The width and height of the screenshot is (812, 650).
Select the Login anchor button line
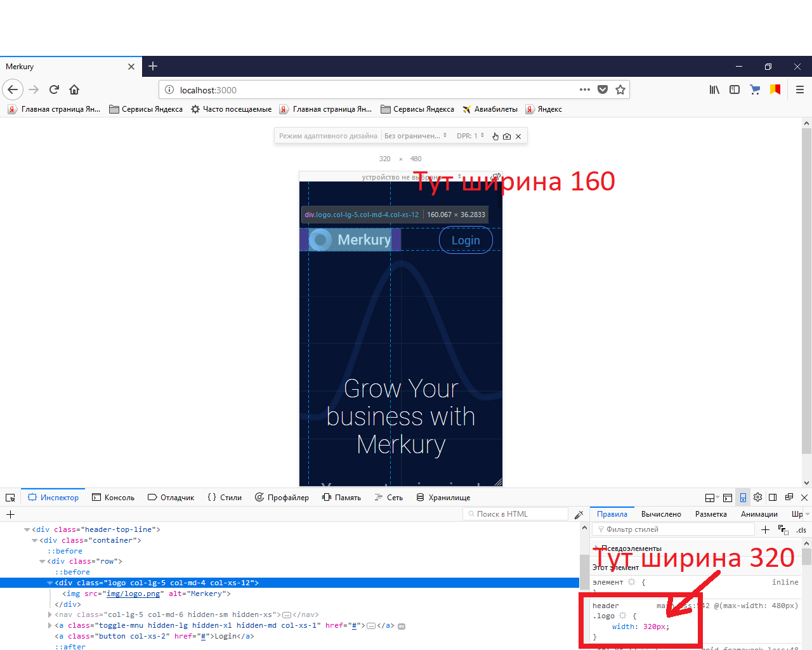point(154,636)
